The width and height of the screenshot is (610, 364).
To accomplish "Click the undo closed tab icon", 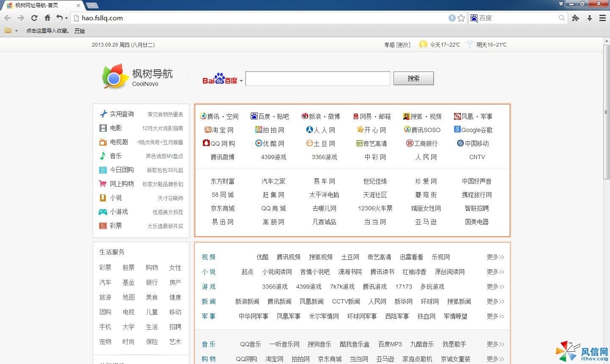I will pos(60,18).
